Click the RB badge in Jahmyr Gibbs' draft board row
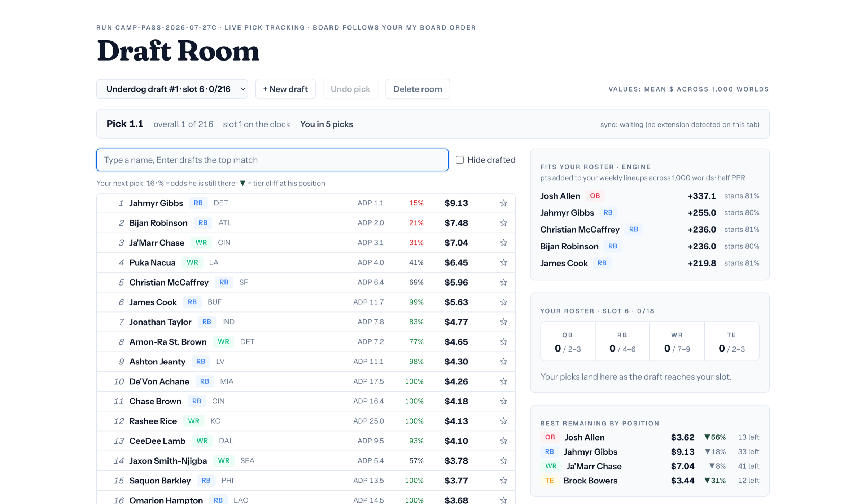Image resolution: width=866 pixels, height=504 pixels. point(198,203)
